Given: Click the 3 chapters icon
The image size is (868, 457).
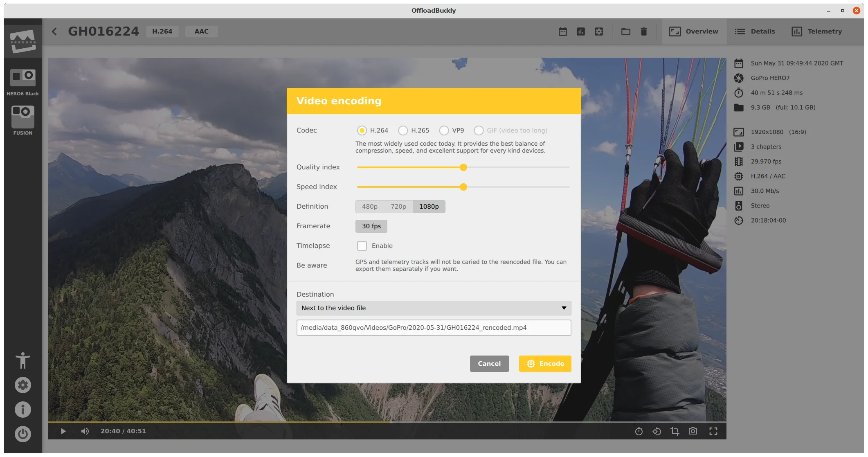Looking at the screenshot, I should tap(739, 147).
